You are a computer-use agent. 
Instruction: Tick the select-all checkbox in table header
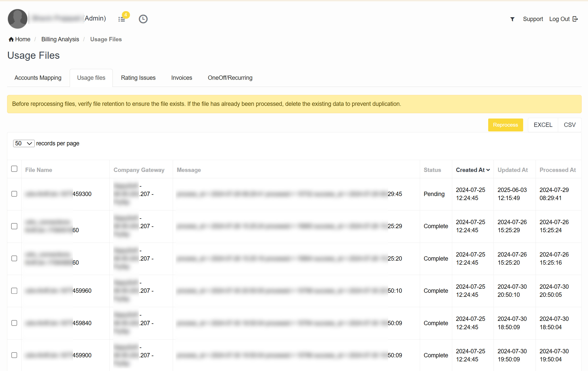(x=14, y=169)
